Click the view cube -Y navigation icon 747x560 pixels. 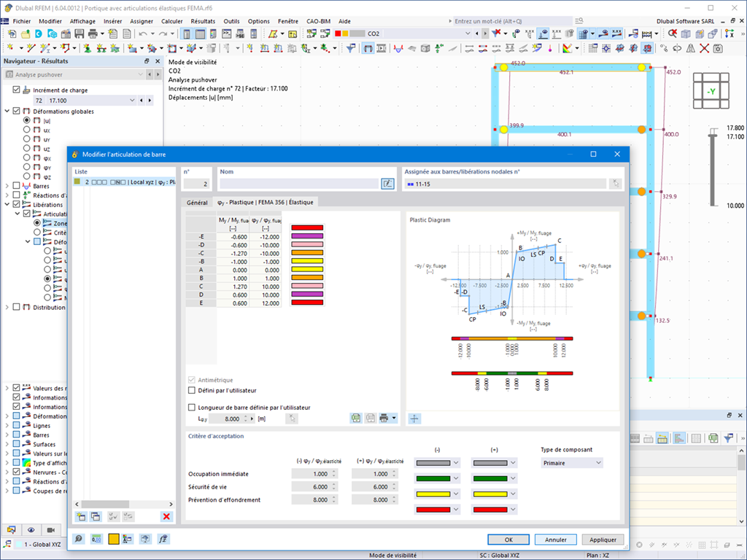coord(711,91)
